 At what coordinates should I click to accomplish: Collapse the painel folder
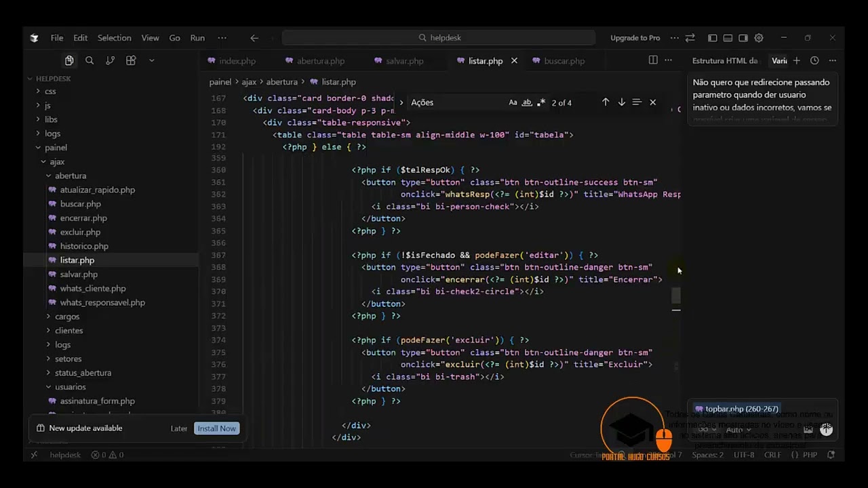(56, 148)
